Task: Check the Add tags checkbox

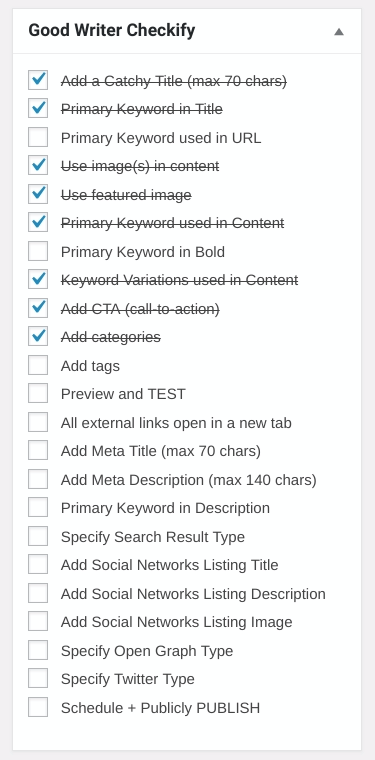Action: coord(38,365)
